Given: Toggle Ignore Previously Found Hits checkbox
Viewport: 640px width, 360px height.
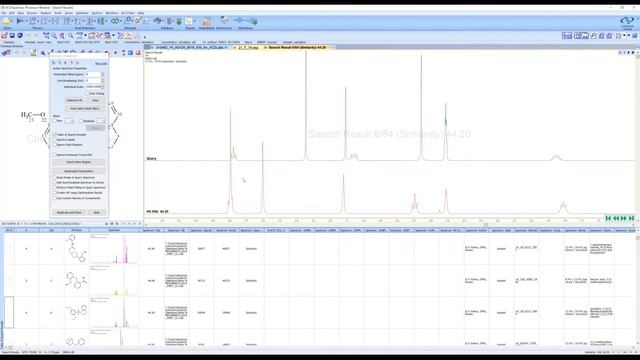Looking at the screenshot, I should 55,155.
